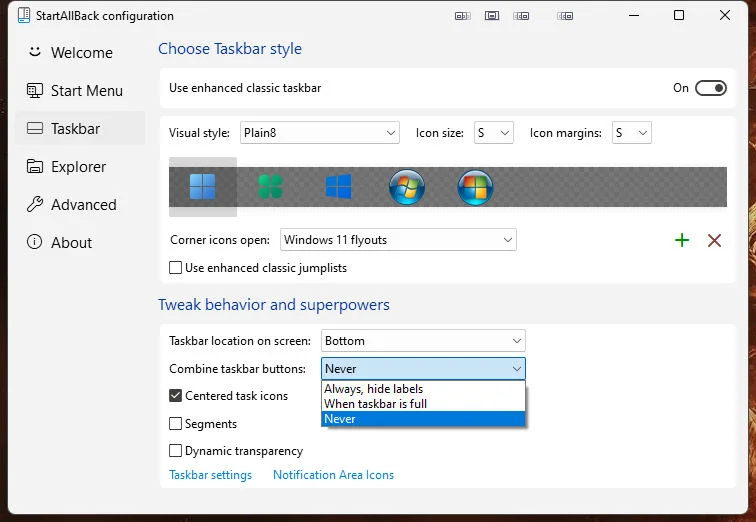The image size is (756, 522).
Task: Collapse the Combine taskbar buttons dropdown
Action: coord(423,369)
